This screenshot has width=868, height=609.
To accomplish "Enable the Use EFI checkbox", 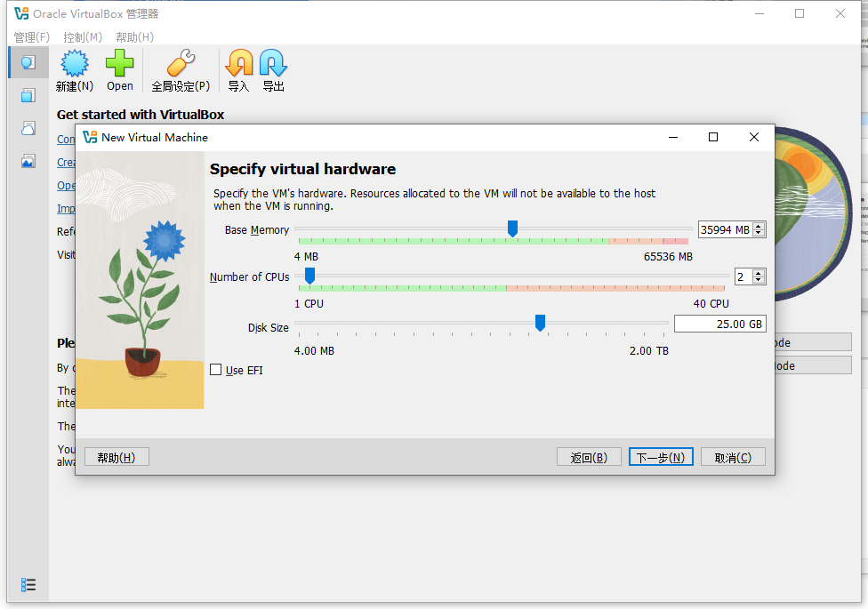I will pos(216,370).
